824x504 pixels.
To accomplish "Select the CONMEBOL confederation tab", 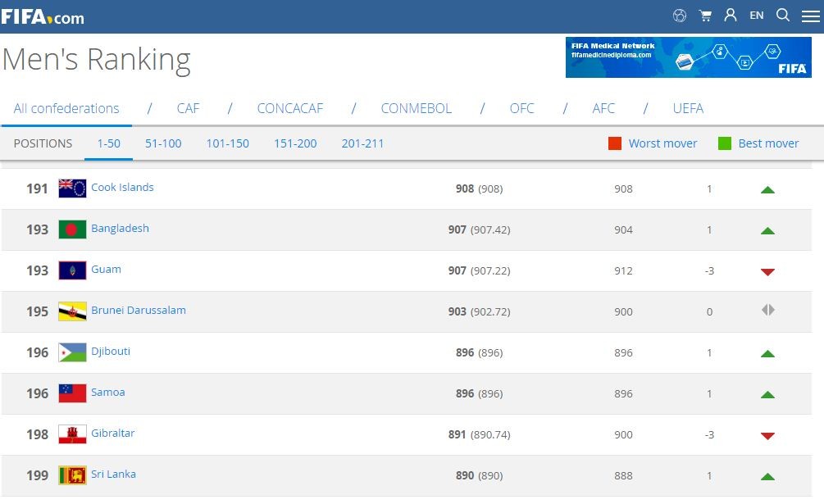I will (x=416, y=108).
